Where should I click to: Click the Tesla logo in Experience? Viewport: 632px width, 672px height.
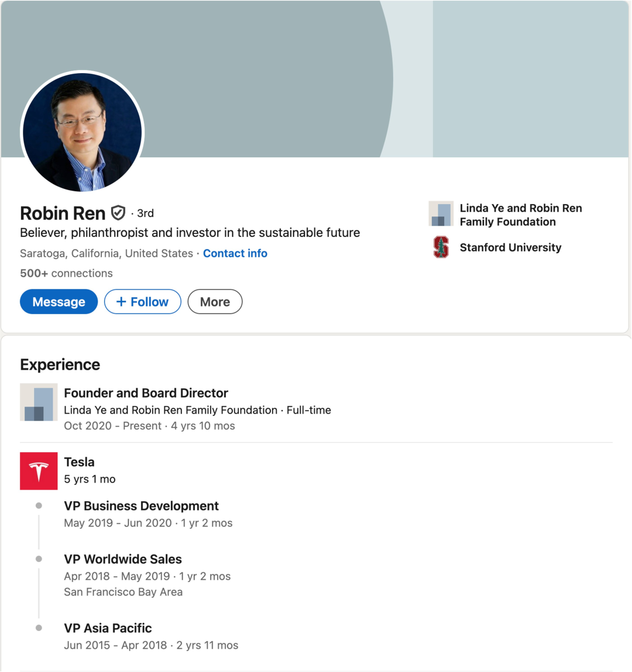pos(39,471)
